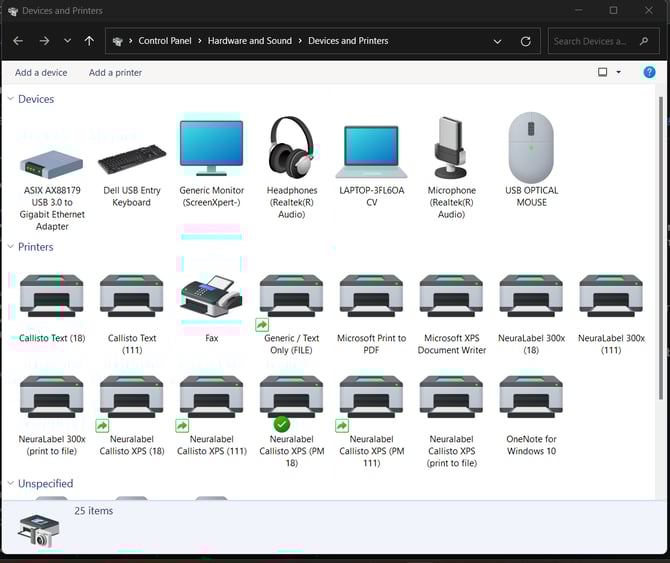Expand the address bar history dropdown
This screenshot has height=563, width=670.
tap(497, 41)
